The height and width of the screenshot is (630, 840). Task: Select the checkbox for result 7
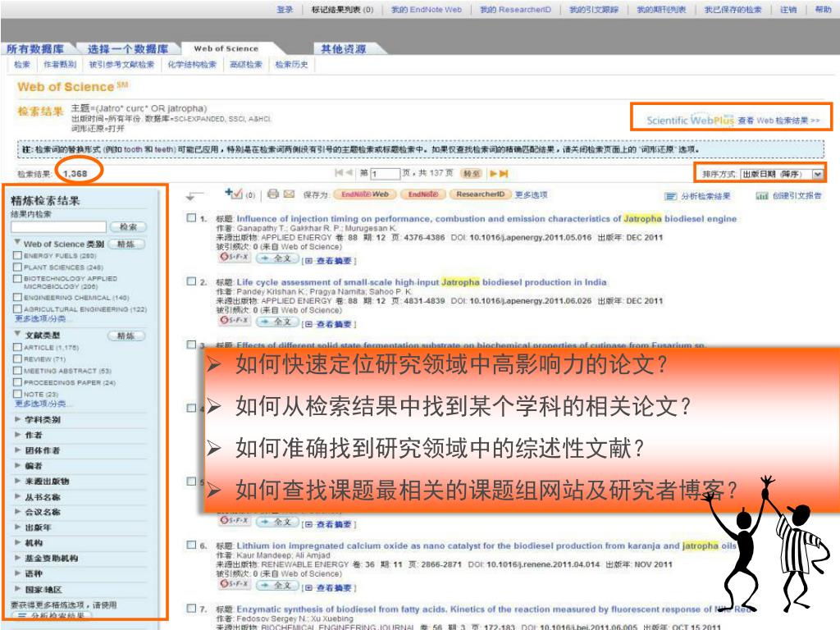191,608
